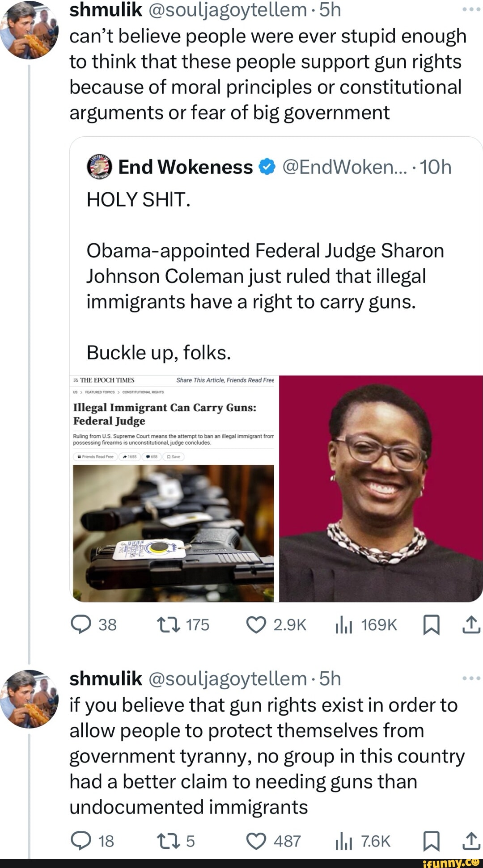View analytics showing 169K views
The height and width of the screenshot is (868, 483).
(343, 624)
